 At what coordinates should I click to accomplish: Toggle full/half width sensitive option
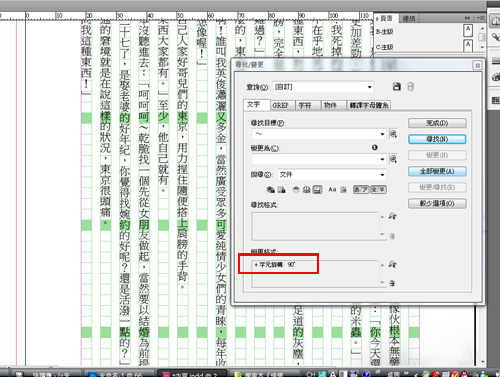[378, 190]
